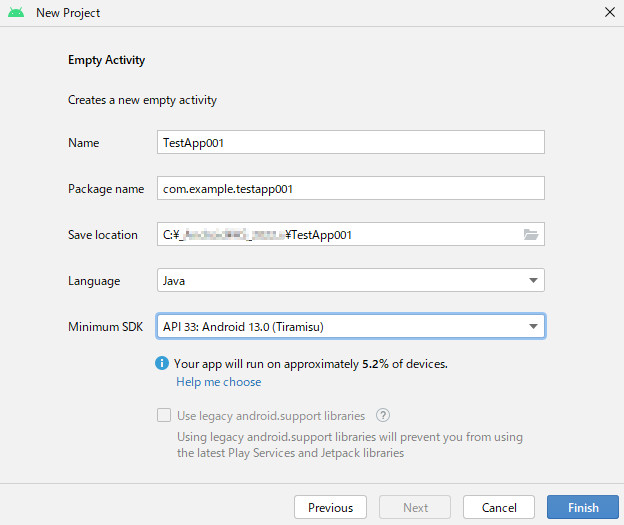Open the Language dropdown showing Java
The width and height of the screenshot is (624, 525).
pos(351,280)
